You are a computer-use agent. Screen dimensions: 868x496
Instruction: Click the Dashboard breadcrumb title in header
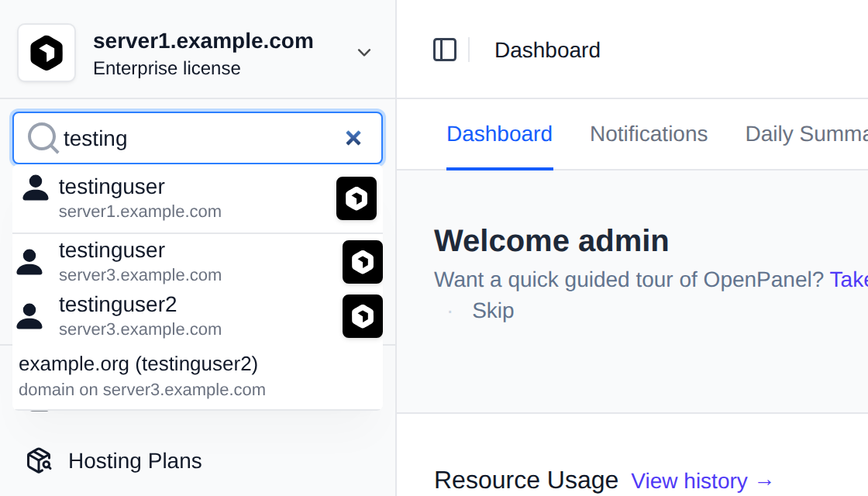click(547, 50)
